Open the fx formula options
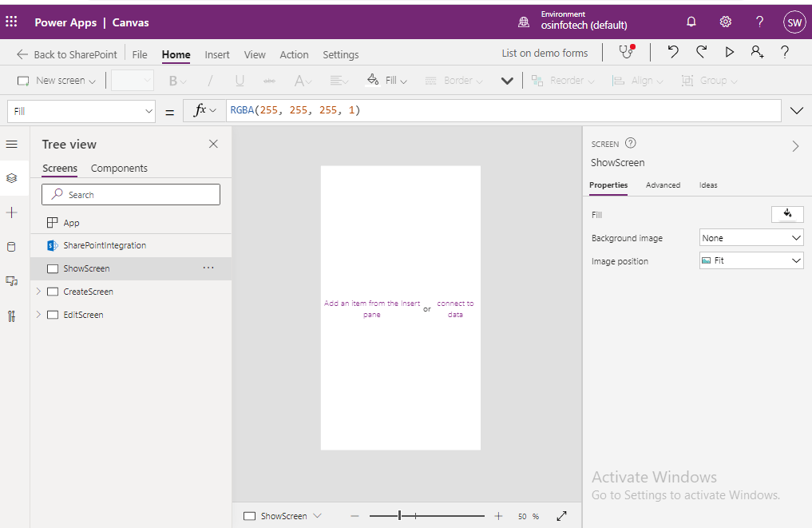The image size is (812, 528). coord(204,110)
